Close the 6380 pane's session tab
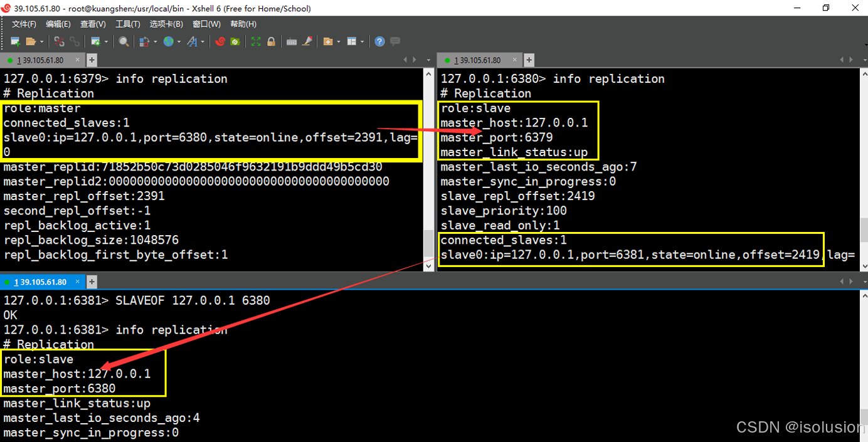 click(x=516, y=60)
